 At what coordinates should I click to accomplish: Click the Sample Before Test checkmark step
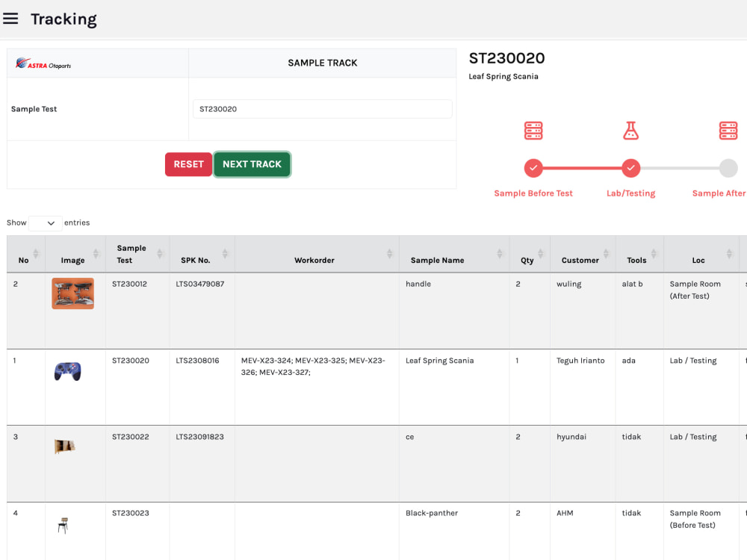tap(533, 167)
